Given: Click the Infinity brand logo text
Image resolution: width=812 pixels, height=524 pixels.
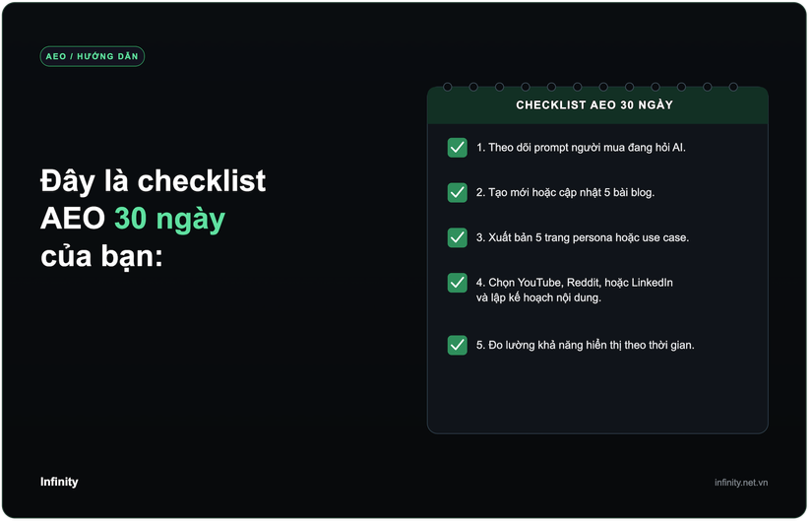Looking at the screenshot, I should point(59,482).
